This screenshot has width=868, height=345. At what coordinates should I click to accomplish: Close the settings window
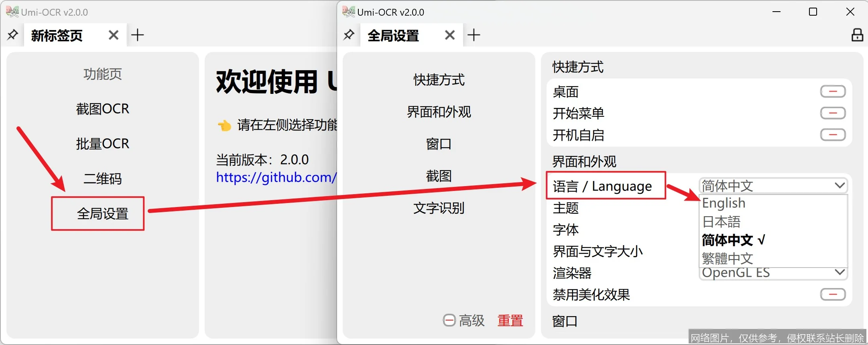click(x=850, y=12)
